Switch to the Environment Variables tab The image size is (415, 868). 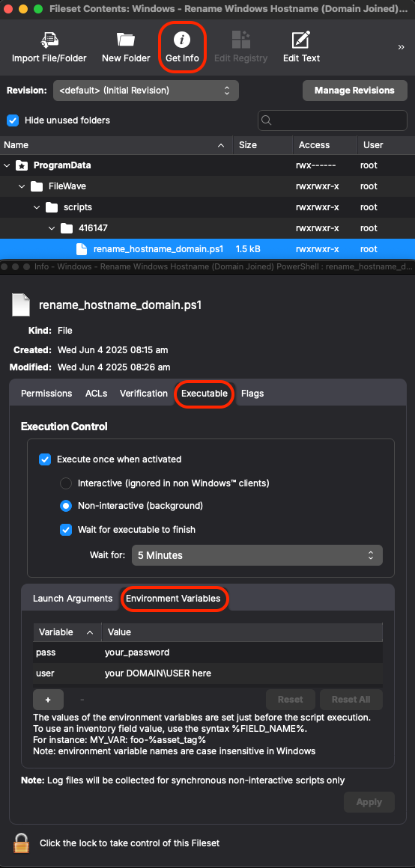[x=173, y=599]
